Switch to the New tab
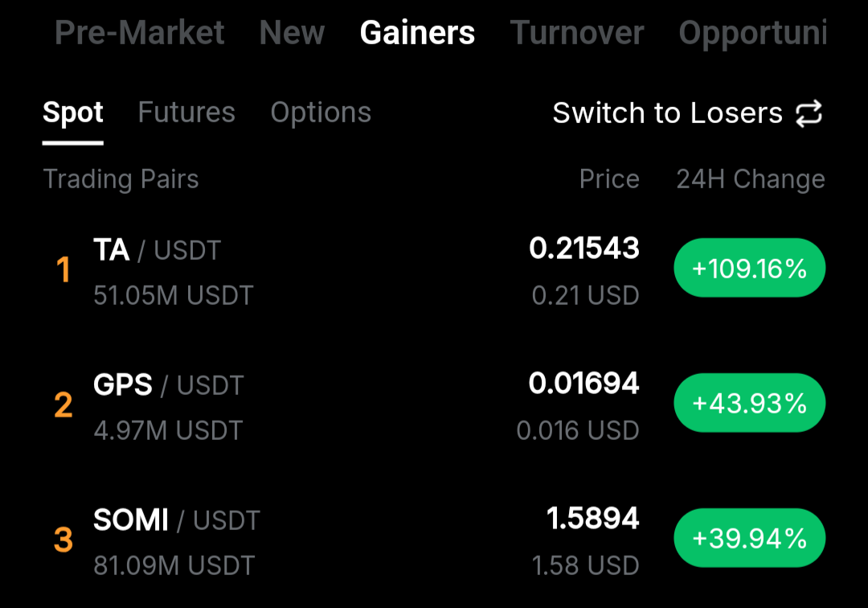 292,33
